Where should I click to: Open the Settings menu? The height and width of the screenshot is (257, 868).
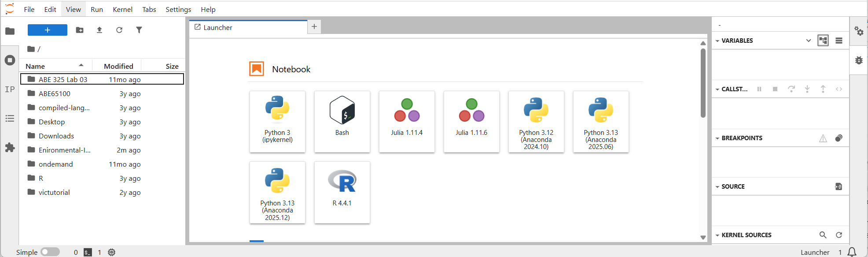pyautogui.click(x=178, y=9)
